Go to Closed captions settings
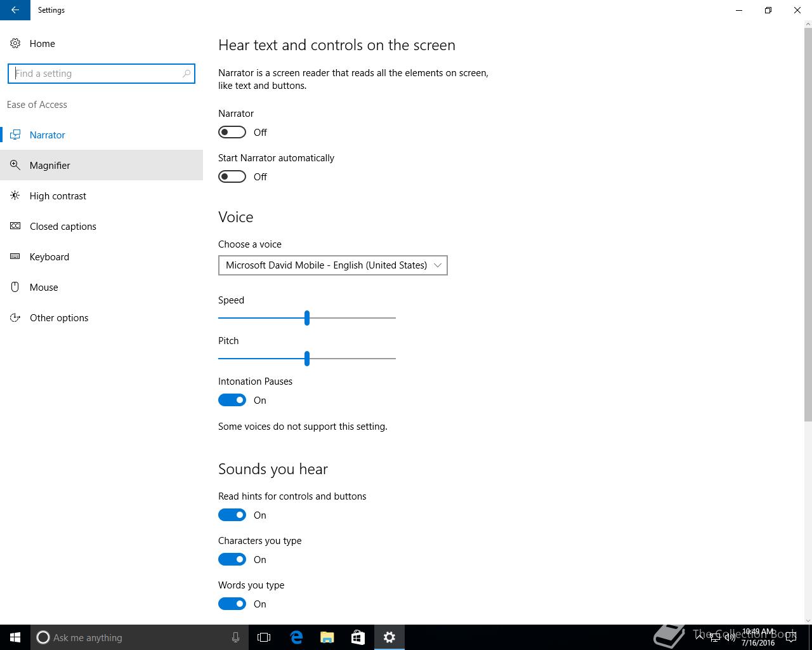This screenshot has width=812, height=650. pyautogui.click(x=101, y=226)
